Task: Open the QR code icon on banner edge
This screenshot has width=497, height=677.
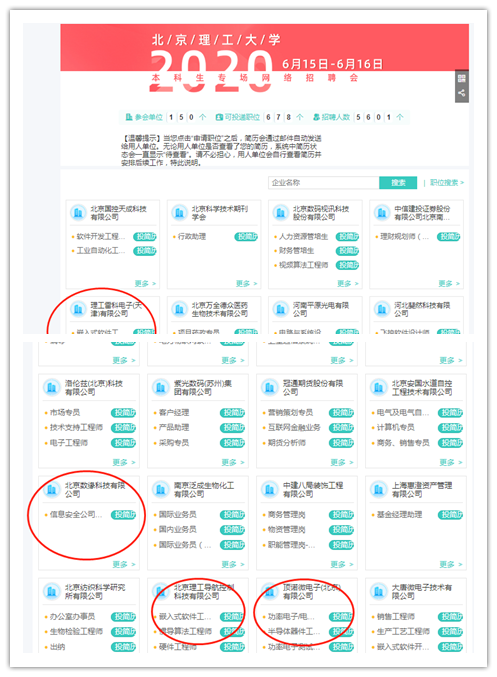Action: pyautogui.click(x=462, y=78)
